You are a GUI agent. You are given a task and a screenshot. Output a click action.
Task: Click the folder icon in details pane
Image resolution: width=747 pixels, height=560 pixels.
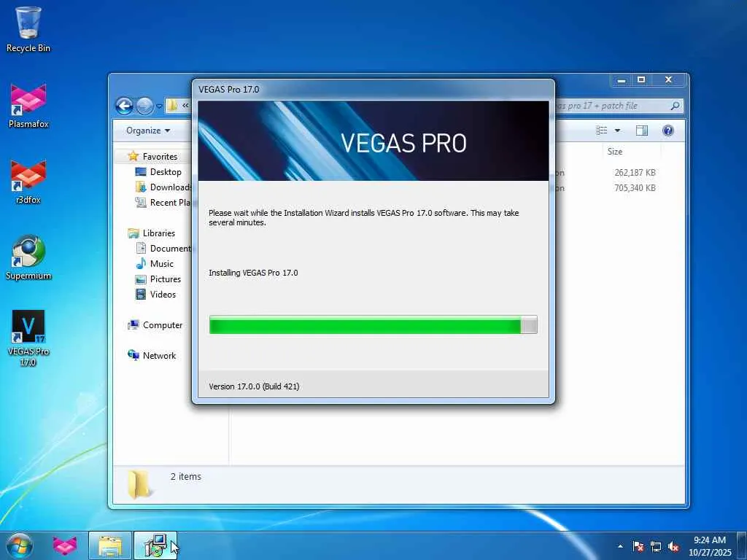(x=139, y=484)
